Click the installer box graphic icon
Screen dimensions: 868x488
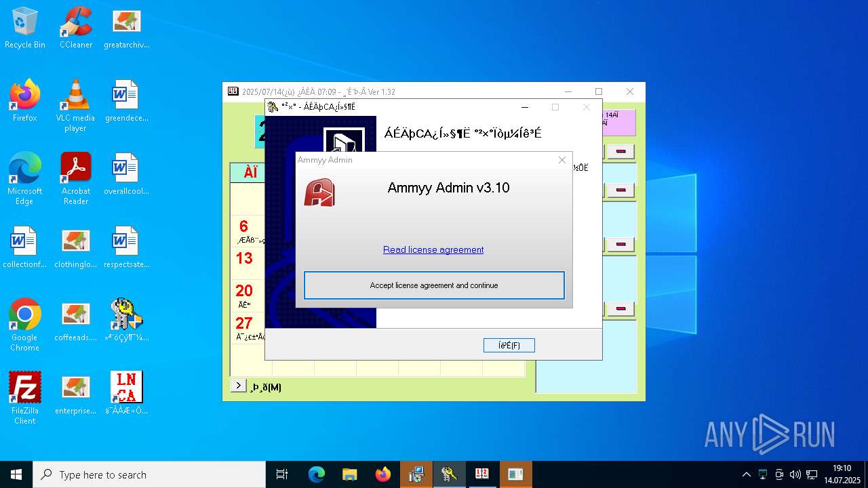click(x=344, y=141)
